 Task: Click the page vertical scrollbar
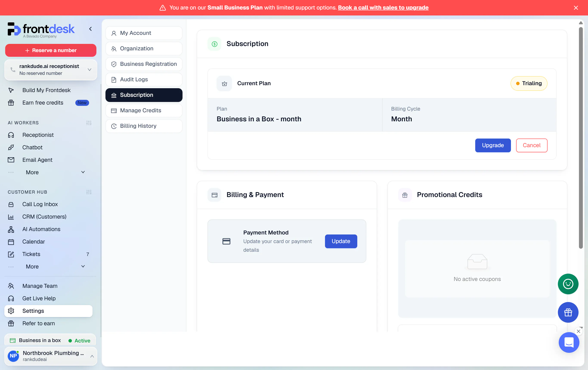(x=581, y=138)
